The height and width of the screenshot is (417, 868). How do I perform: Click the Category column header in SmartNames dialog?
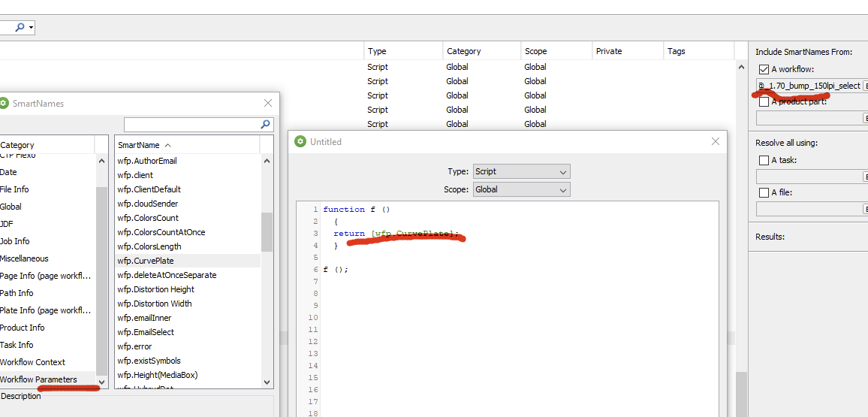[47, 145]
